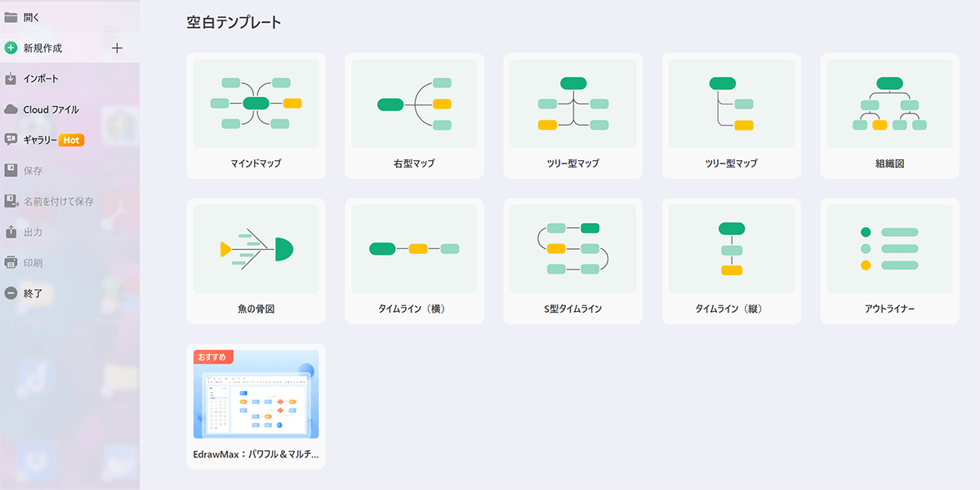Select the 右型マップ template

[x=414, y=115]
